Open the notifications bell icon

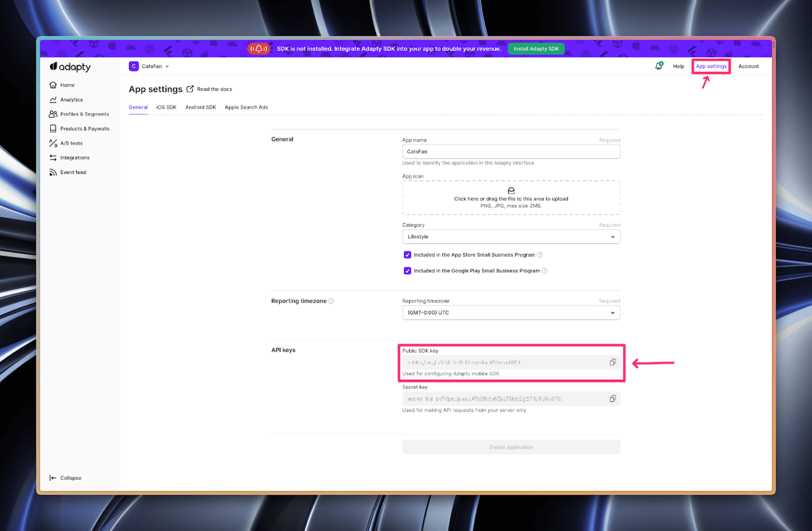point(659,66)
